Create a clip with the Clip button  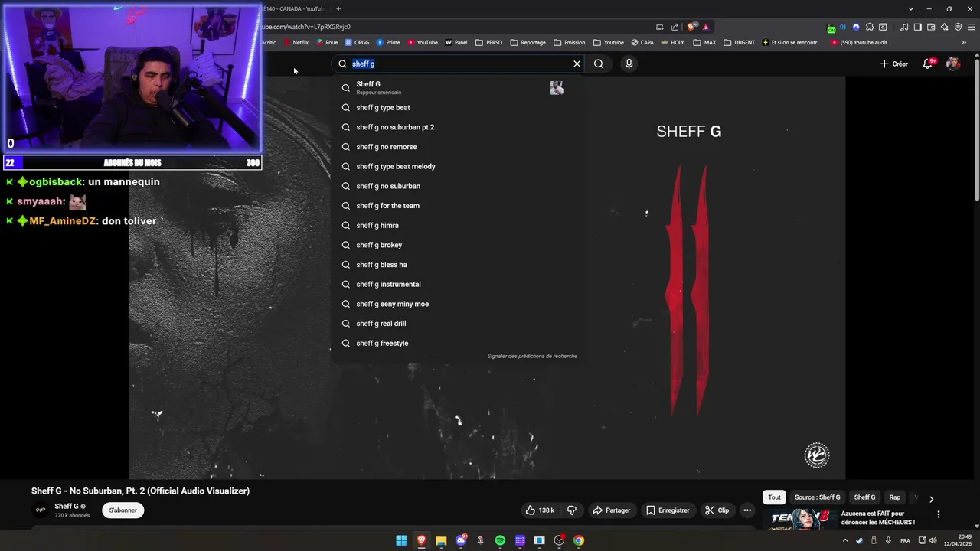tap(717, 510)
